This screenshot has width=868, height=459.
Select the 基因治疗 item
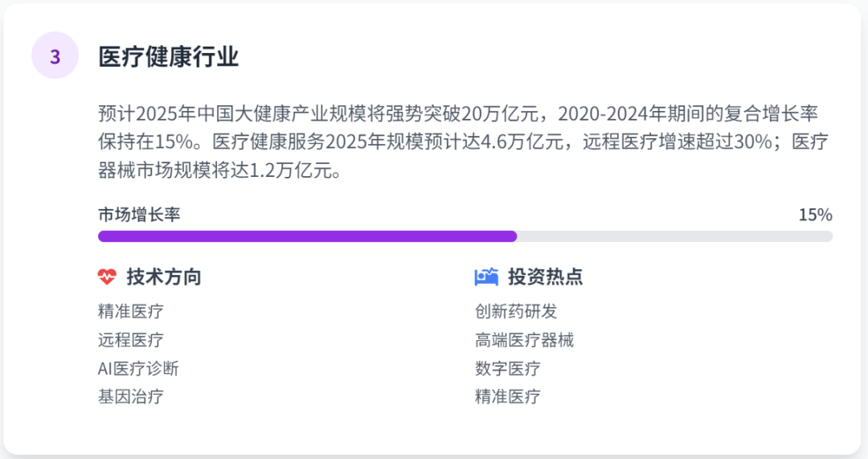coord(131,396)
